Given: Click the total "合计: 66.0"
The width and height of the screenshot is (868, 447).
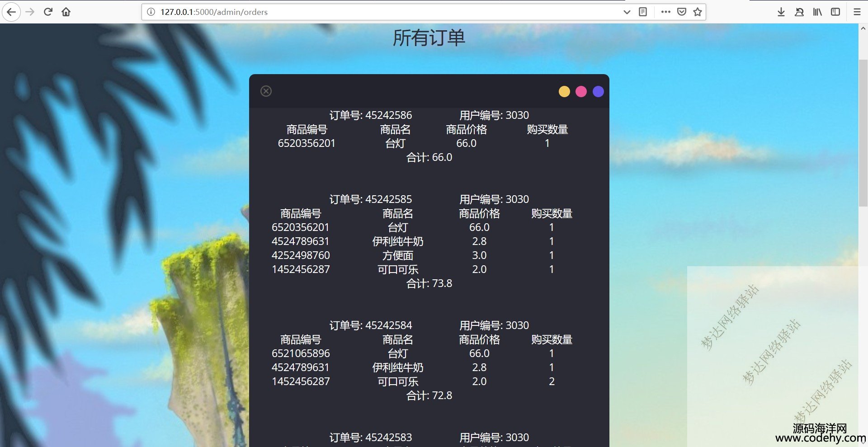Looking at the screenshot, I should 429,157.
